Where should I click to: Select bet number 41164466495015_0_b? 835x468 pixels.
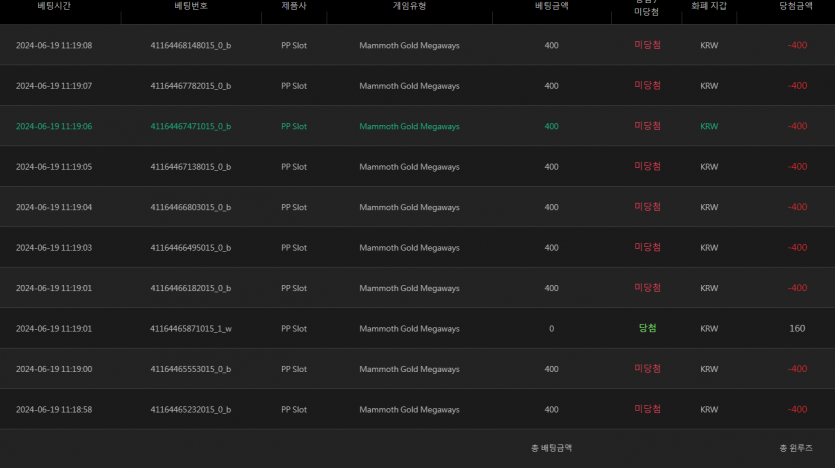pos(191,248)
